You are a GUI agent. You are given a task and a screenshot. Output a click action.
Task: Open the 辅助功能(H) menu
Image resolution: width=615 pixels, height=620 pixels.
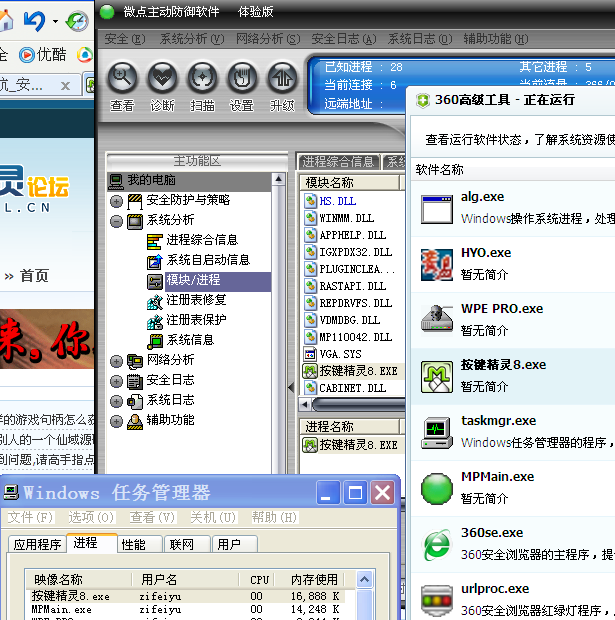[x=496, y=39]
